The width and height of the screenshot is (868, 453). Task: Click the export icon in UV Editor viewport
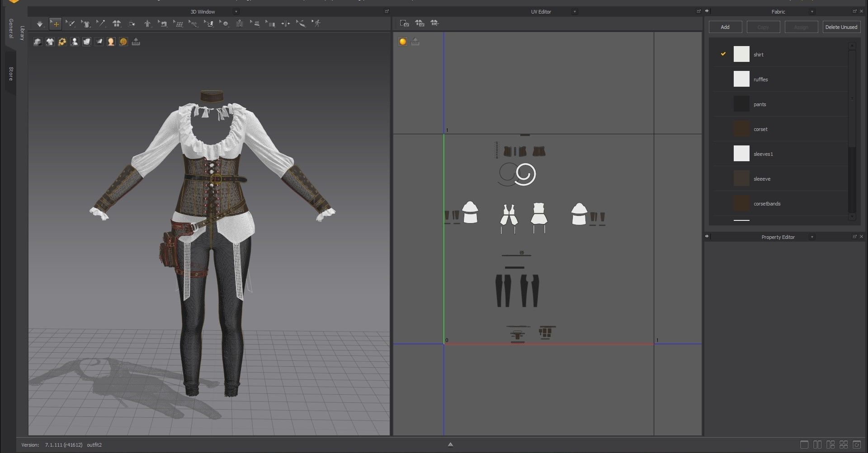click(415, 42)
